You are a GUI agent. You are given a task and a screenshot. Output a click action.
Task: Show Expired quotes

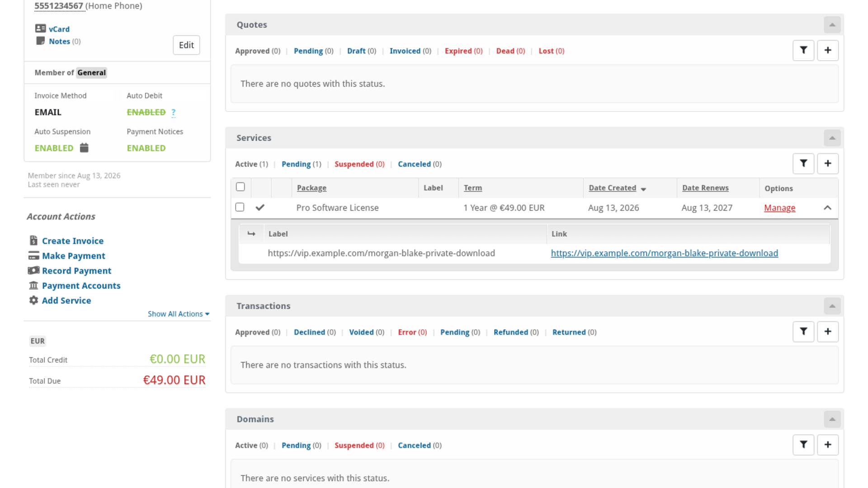(464, 51)
